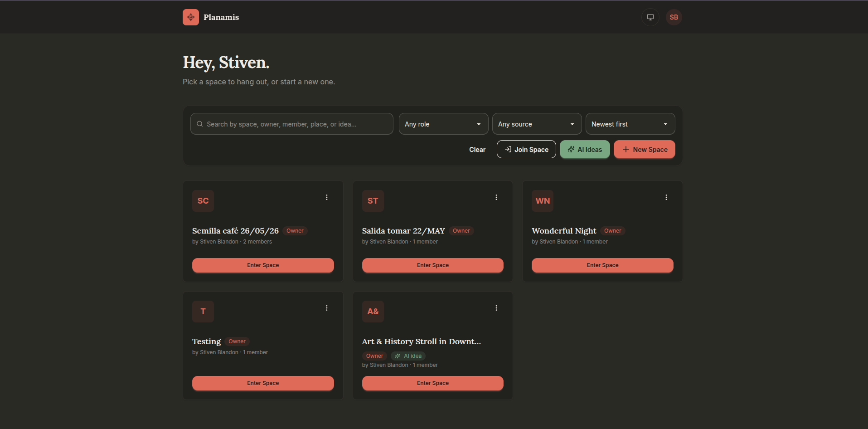Open options menu for Art & History card

click(496, 308)
